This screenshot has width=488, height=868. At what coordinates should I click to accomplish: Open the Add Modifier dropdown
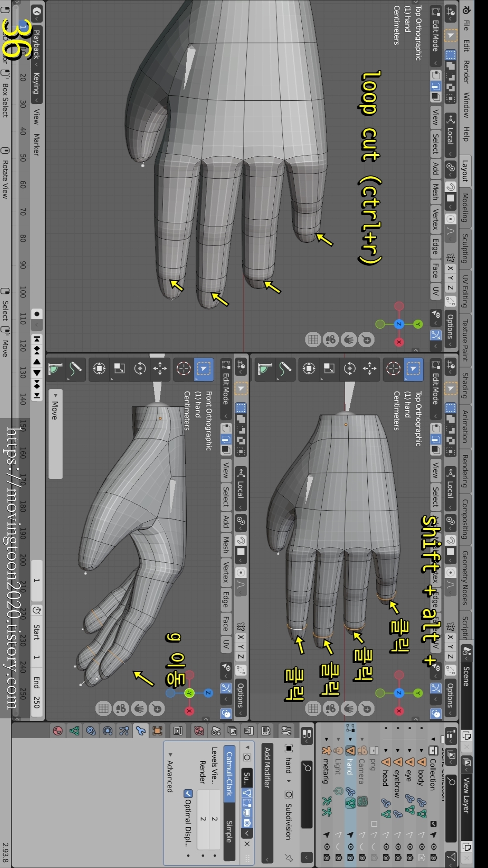click(x=267, y=803)
